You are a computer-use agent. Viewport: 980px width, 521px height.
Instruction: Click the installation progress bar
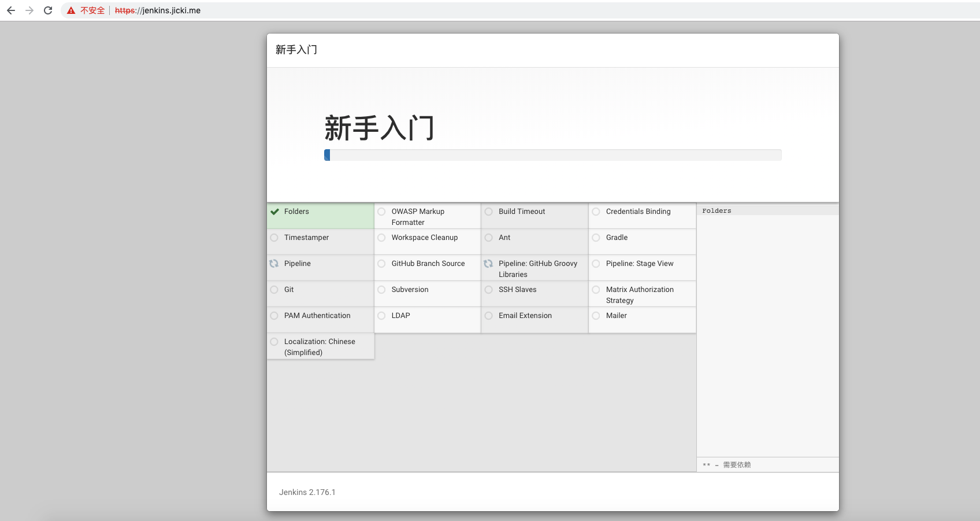point(552,155)
